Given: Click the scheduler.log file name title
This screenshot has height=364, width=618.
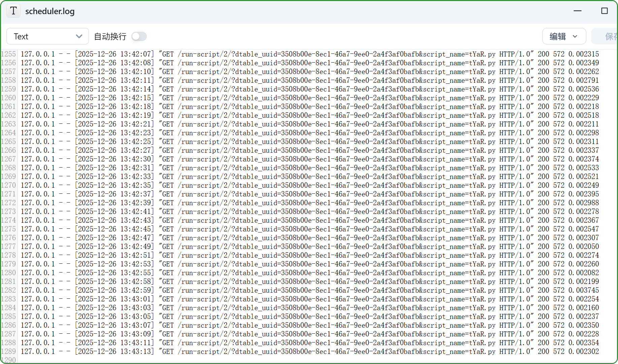Looking at the screenshot, I should coord(50,11).
